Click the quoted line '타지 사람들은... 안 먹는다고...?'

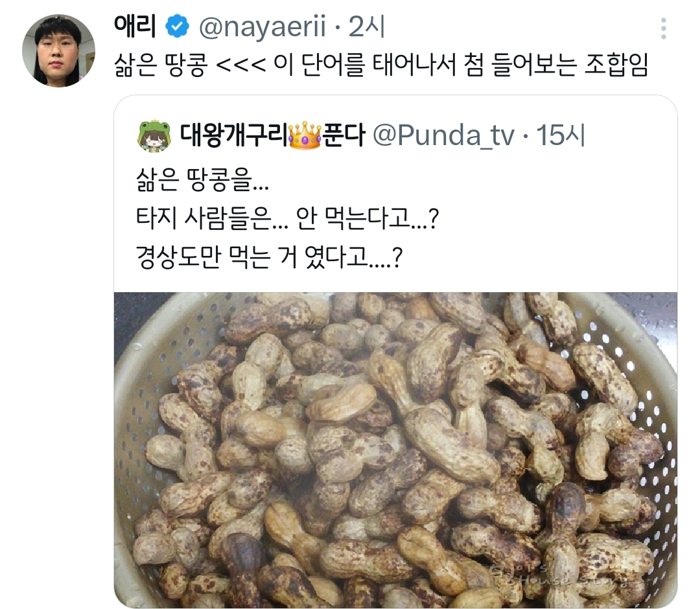(x=288, y=218)
